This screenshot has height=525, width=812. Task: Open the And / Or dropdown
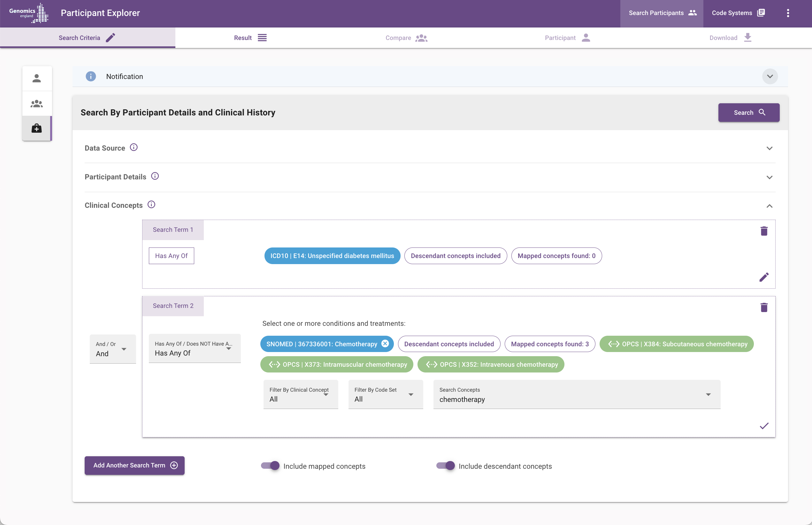(x=113, y=349)
